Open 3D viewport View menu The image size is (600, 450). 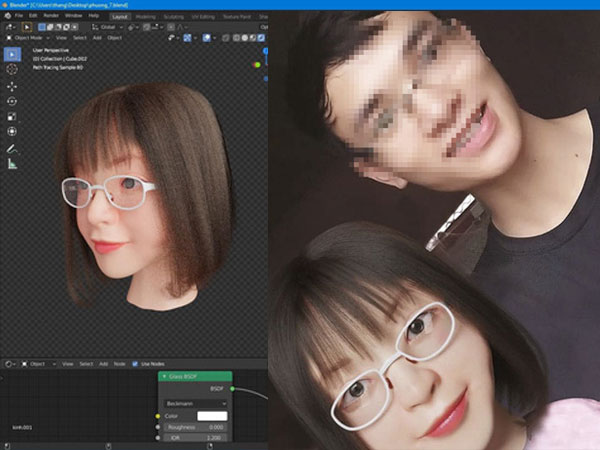point(61,38)
